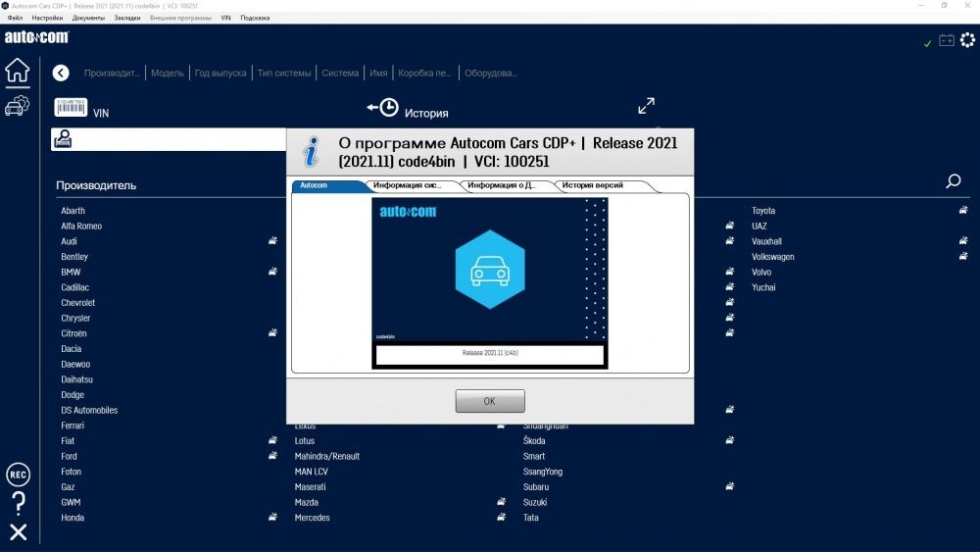This screenshot has width=980, height=552.
Task: Select the vehicles icon in sidebar
Action: click(x=17, y=106)
